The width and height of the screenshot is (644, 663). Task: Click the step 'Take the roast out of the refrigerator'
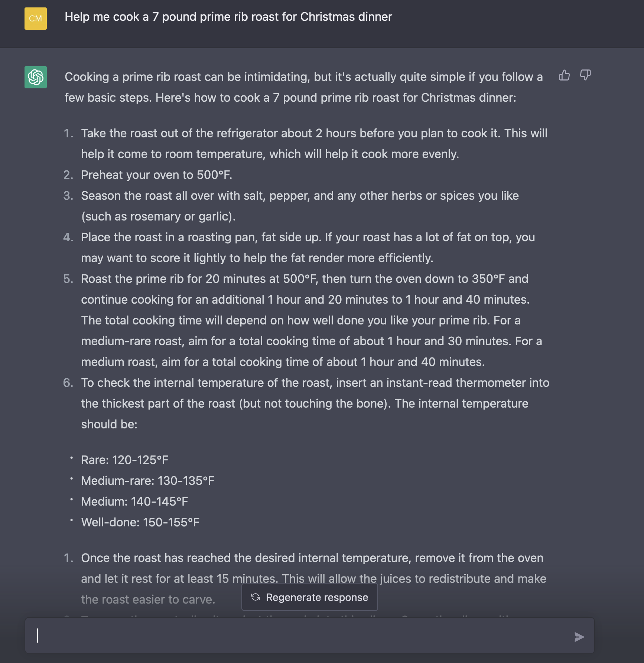[314, 144]
